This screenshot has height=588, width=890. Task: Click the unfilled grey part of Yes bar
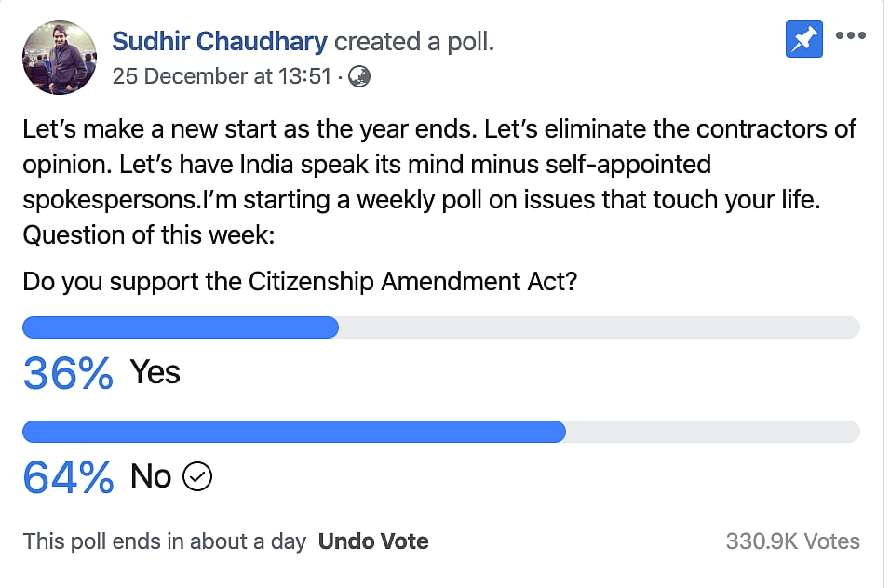click(598, 327)
